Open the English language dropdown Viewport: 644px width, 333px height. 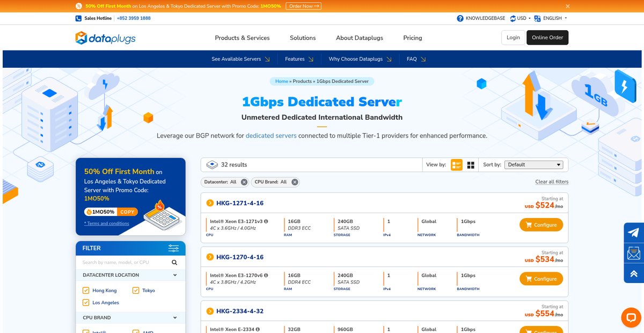pyautogui.click(x=551, y=18)
